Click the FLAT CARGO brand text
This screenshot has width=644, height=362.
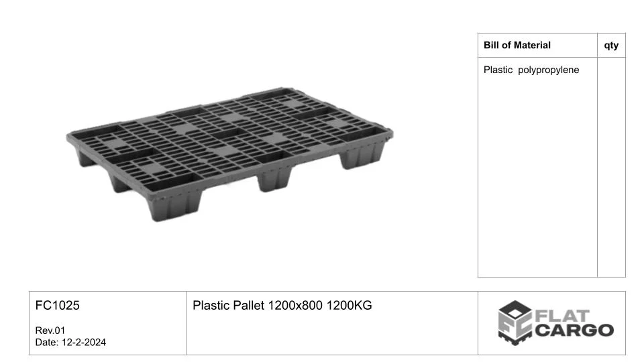tap(574, 323)
